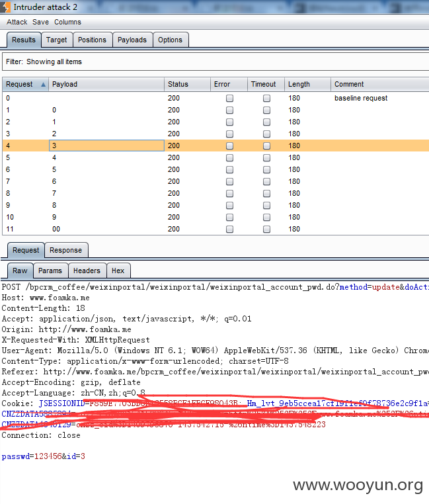This screenshot has width=429, height=504.
Task: Toggle Error checkbox for request 3
Action: coord(230,134)
